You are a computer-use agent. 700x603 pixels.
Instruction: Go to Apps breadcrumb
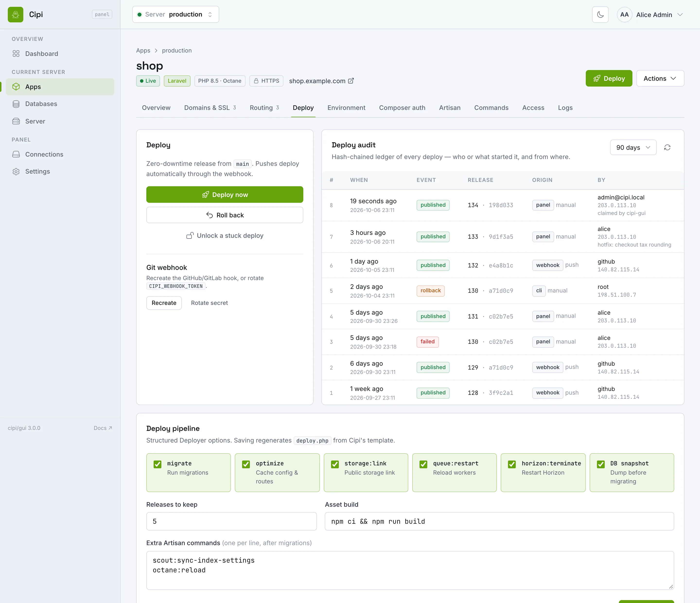(143, 50)
